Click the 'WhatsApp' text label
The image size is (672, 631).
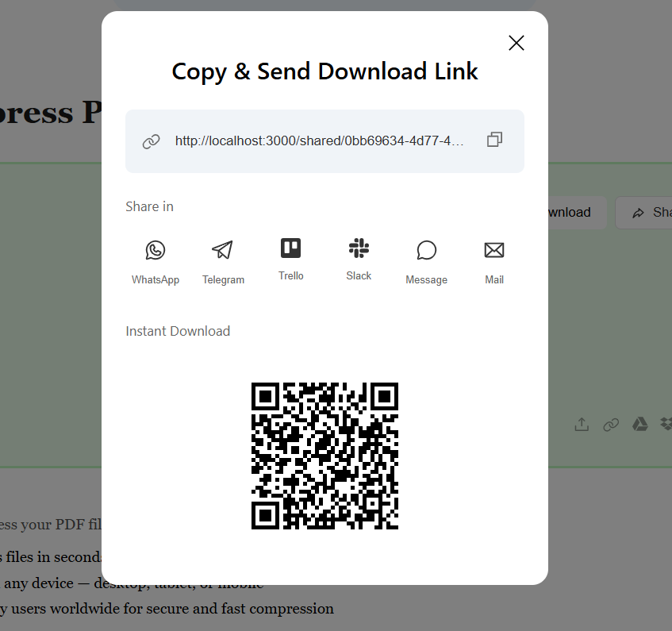[x=156, y=279]
